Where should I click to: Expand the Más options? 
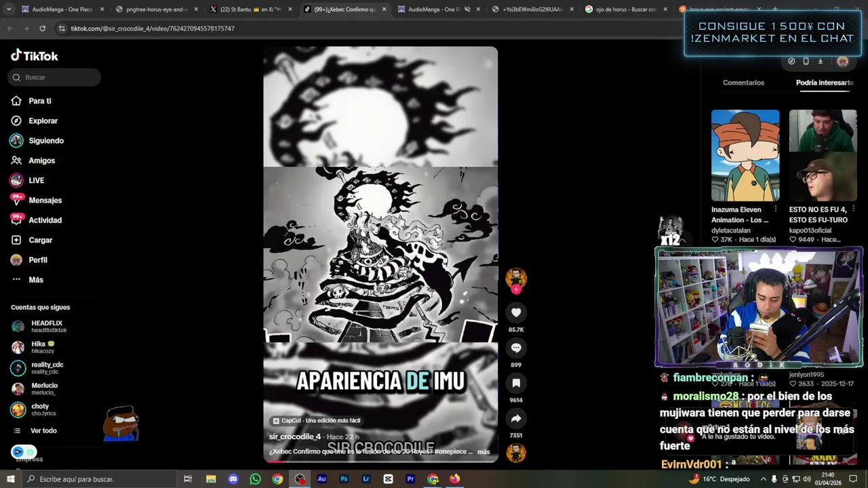(x=27, y=280)
